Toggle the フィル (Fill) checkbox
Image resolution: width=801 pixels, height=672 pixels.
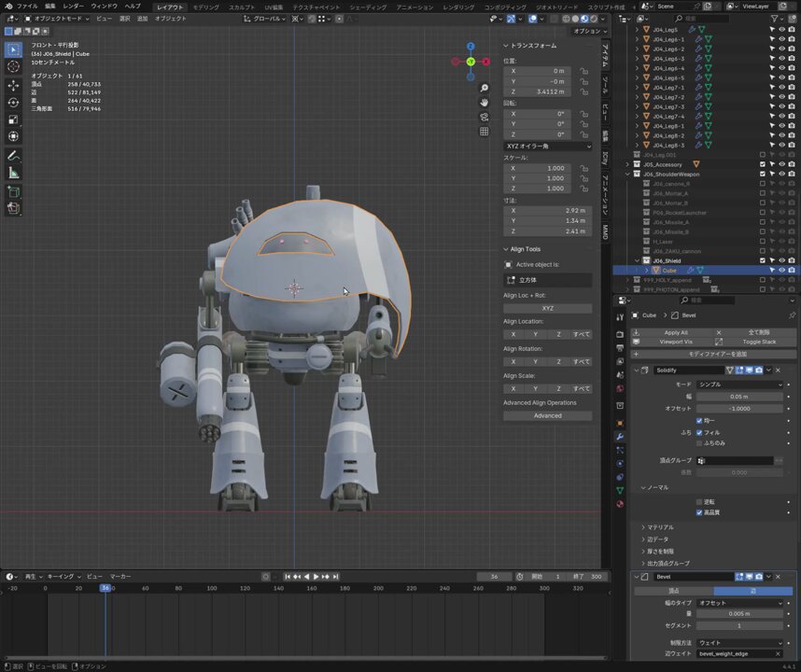click(699, 432)
